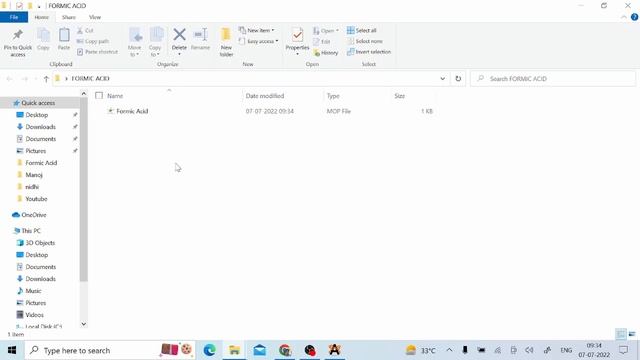Open the History command
This screenshot has width=640, height=360.
pyautogui.click(x=326, y=53)
